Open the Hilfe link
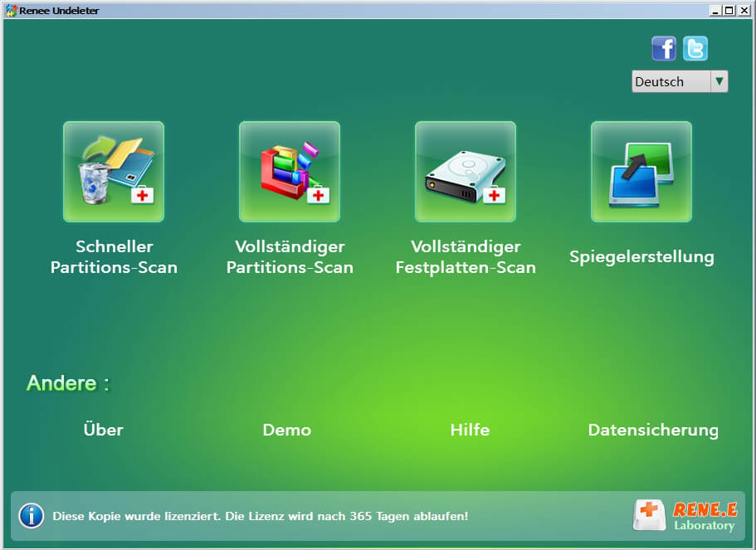 click(x=470, y=430)
